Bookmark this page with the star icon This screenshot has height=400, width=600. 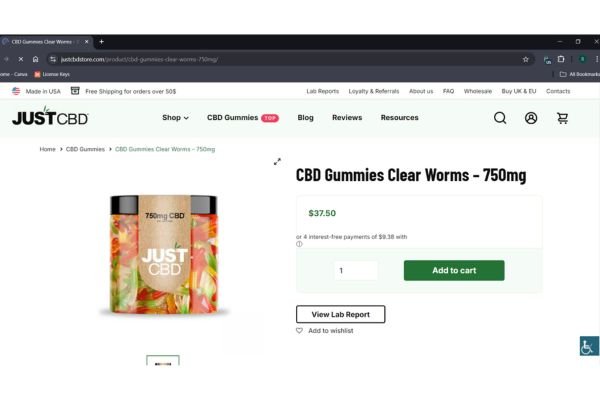(525, 59)
